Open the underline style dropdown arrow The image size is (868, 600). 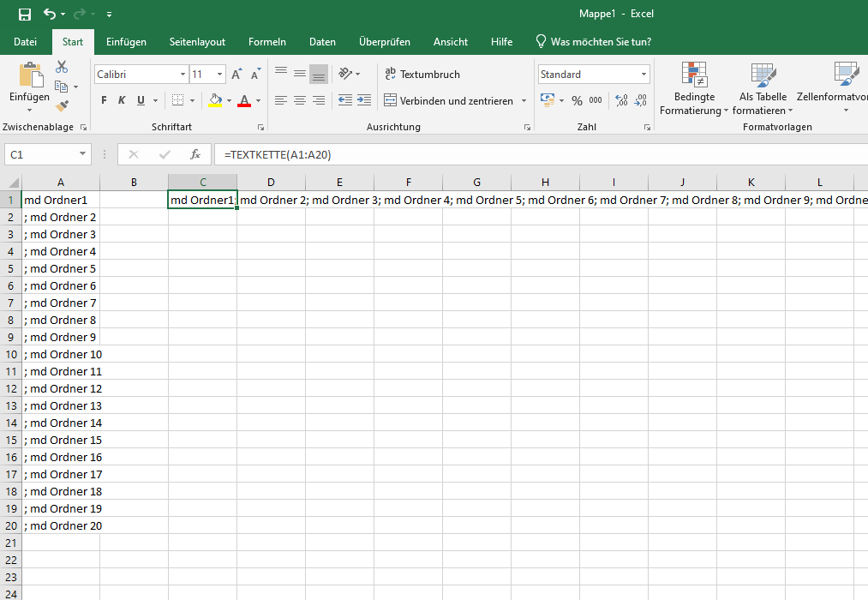click(x=156, y=101)
